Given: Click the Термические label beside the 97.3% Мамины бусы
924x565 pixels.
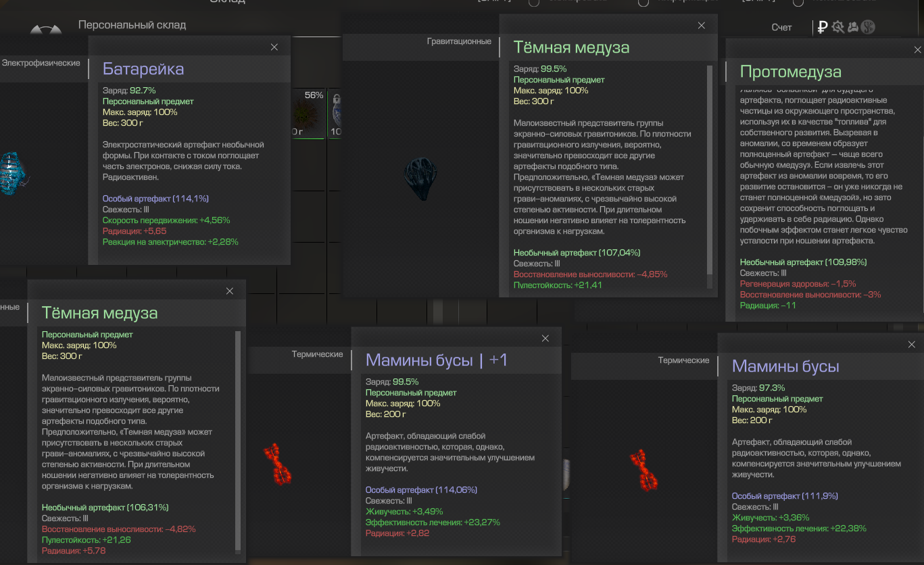Looking at the screenshot, I should tap(684, 360).
